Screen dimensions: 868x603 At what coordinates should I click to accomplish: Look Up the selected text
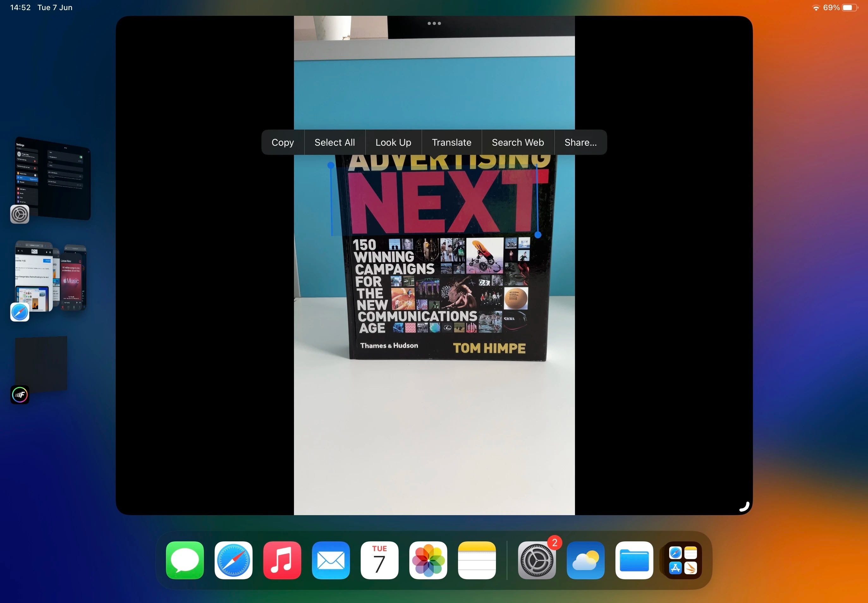click(x=393, y=142)
